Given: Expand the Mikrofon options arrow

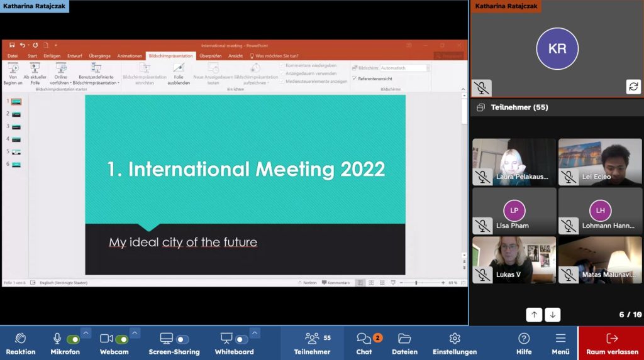Looking at the screenshot, I should (x=86, y=332).
